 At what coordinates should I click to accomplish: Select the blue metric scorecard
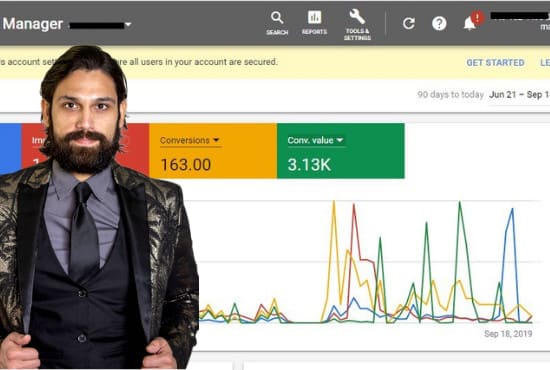pos(11,149)
